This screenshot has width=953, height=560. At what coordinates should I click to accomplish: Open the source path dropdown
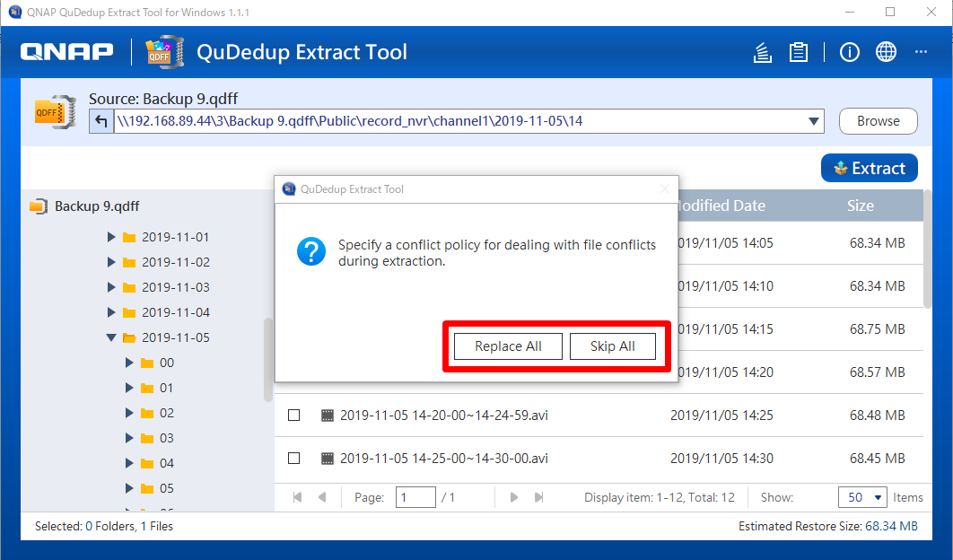pyautogui.click(x=813, y=121)
